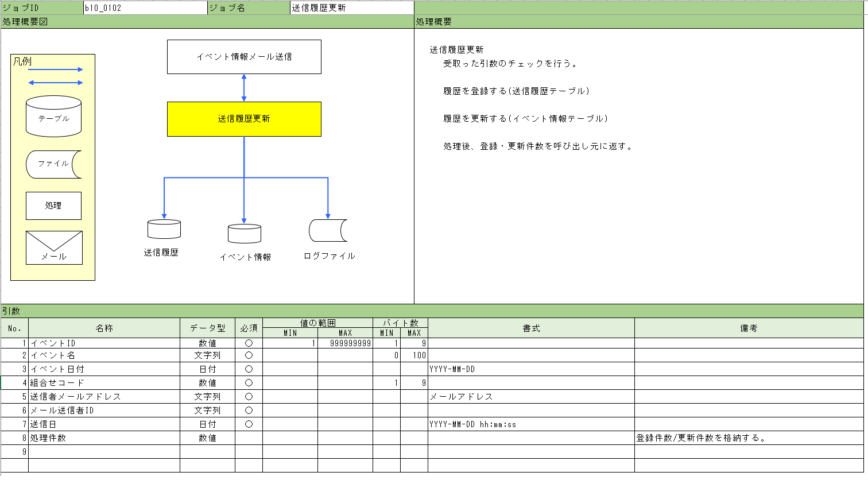Click the 凡例 legend title
The height and width of the screenshot is (480, 868).
click(x=22, y=61)
